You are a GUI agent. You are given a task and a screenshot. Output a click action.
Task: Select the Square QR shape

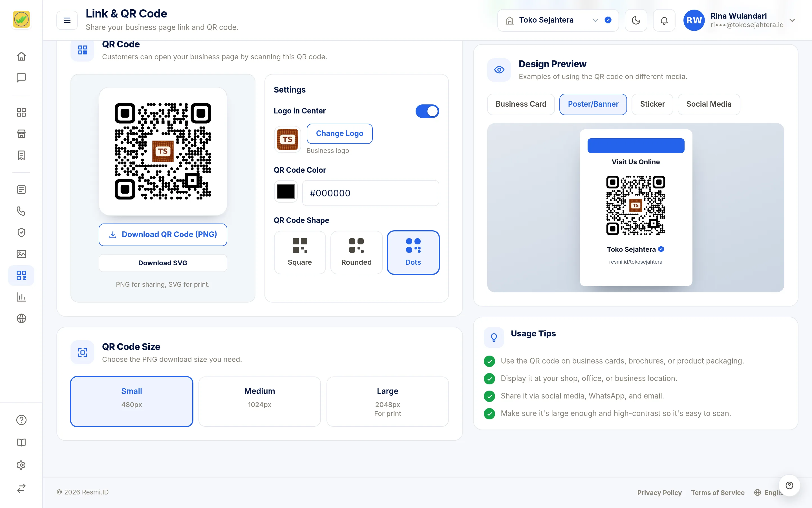click(x=300, y=252)
